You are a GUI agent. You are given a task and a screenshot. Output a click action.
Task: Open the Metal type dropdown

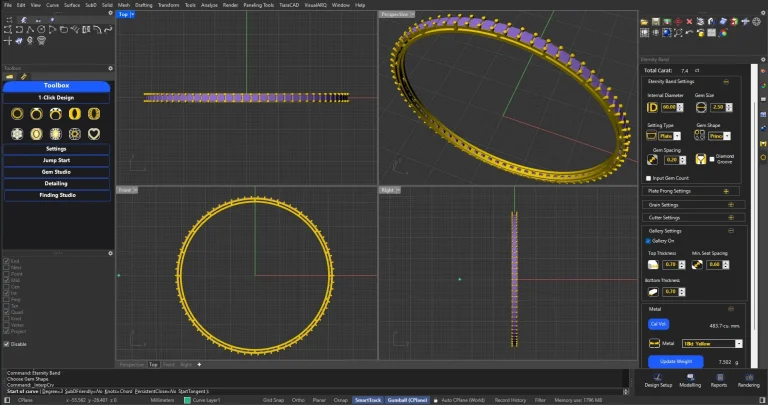711,343
